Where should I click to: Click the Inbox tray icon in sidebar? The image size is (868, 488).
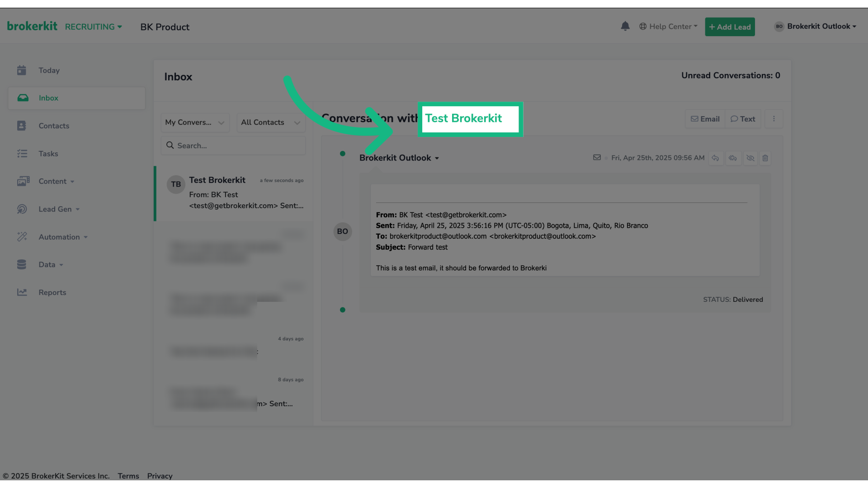click(x=23, y=98)
